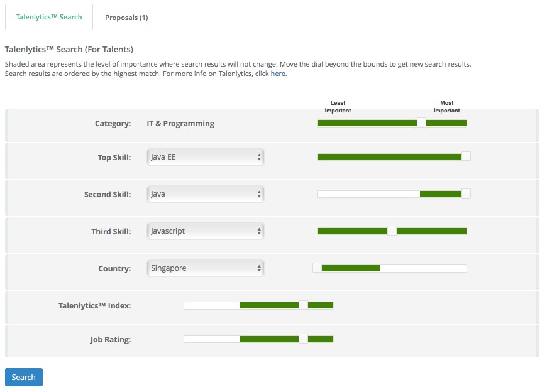
Task: Click the Job Rating slider handle
Action: click(303, 339)
